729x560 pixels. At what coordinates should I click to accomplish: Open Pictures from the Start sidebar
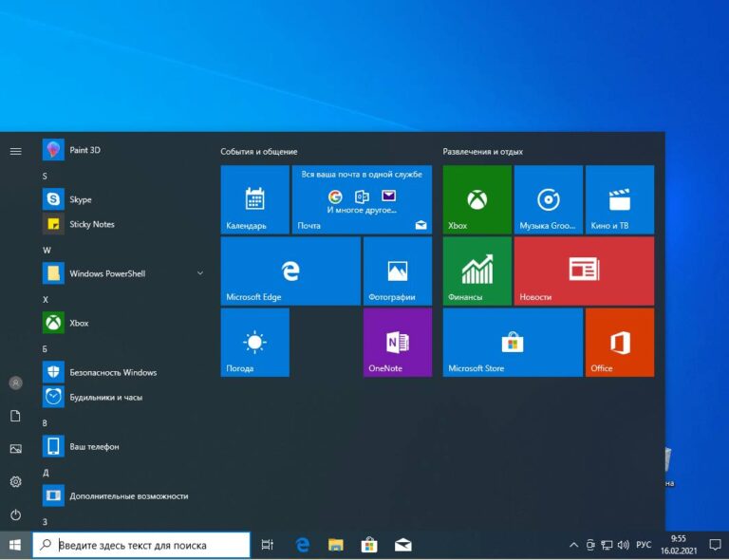point(16,449)
